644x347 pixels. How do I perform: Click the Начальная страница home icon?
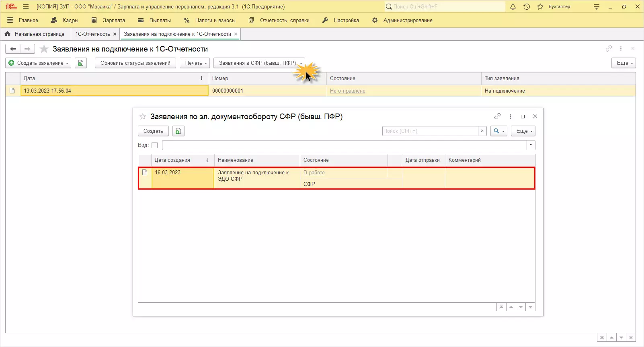(x=8, y=34)
